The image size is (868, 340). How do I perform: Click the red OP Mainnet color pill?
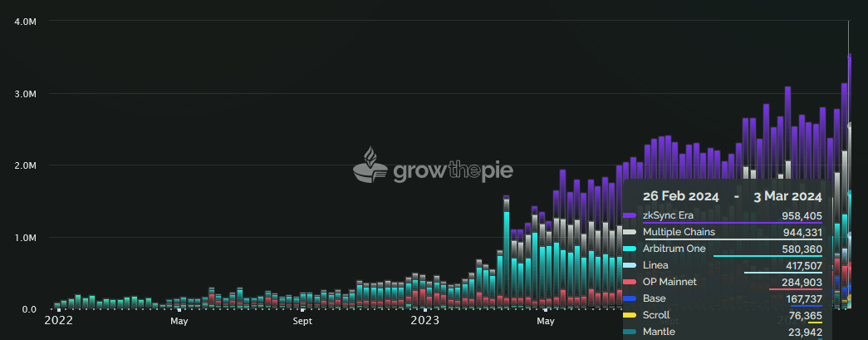pyautogui.click(x=630, y=282)
